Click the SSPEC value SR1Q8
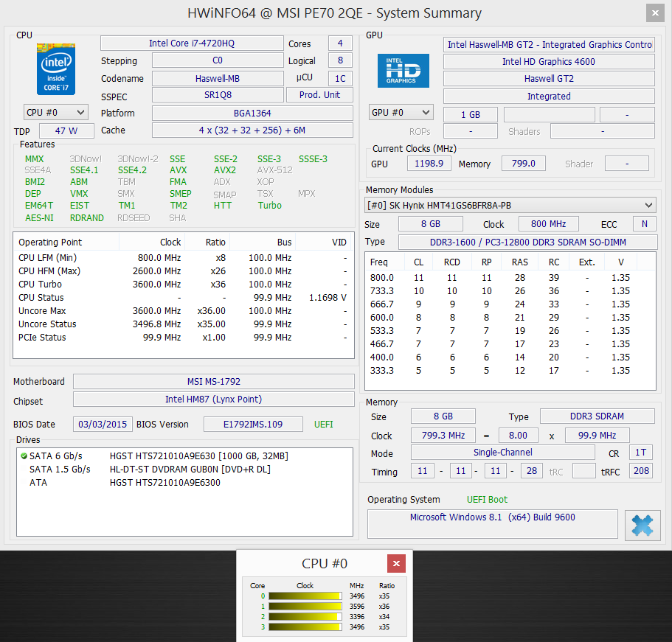Screen dimensions: 672x642 click(218, 94)
